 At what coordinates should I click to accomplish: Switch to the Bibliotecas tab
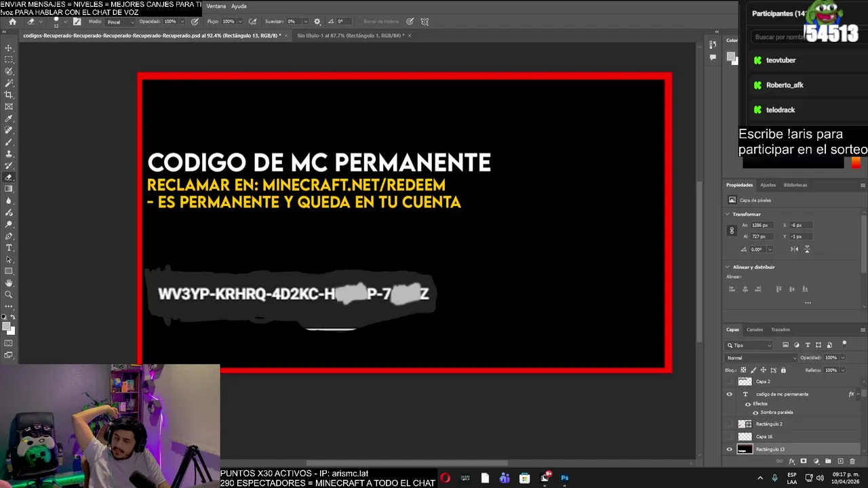pos(795,185)
